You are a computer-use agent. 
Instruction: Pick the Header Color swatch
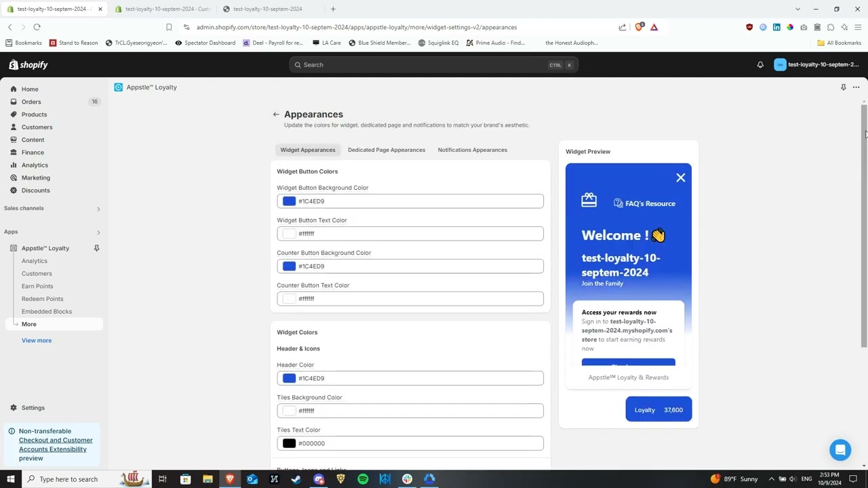point(290,378)
